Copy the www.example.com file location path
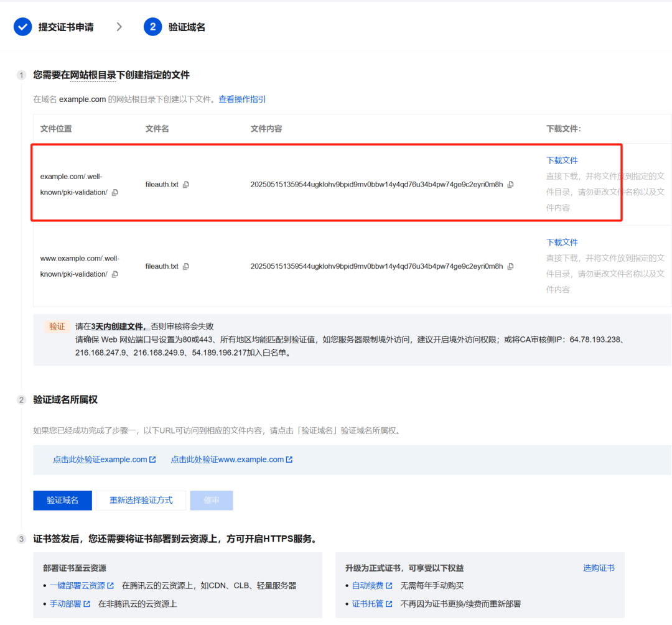The height and width of the screenshot is (625, 672). click(x=114, y=274)
